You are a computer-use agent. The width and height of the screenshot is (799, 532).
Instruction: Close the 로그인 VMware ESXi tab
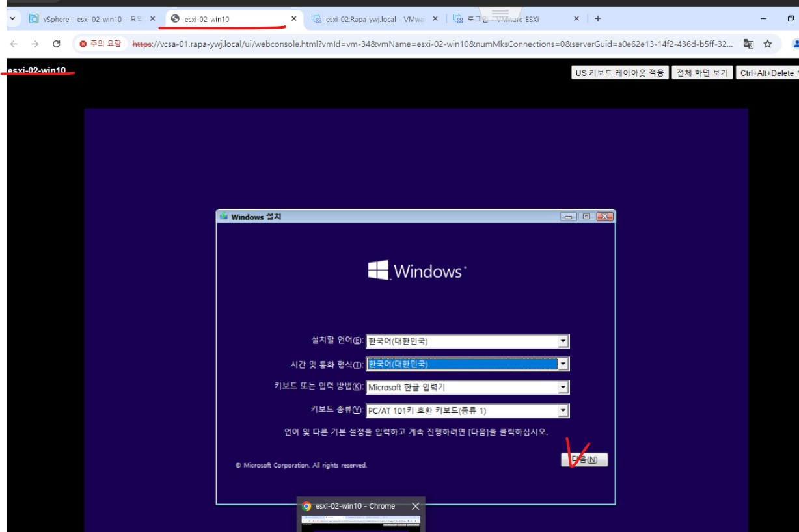(576, 19)
